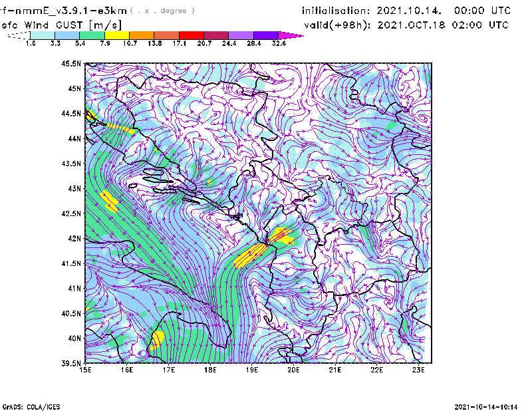Click the legend value 10.7

[130, 43]
